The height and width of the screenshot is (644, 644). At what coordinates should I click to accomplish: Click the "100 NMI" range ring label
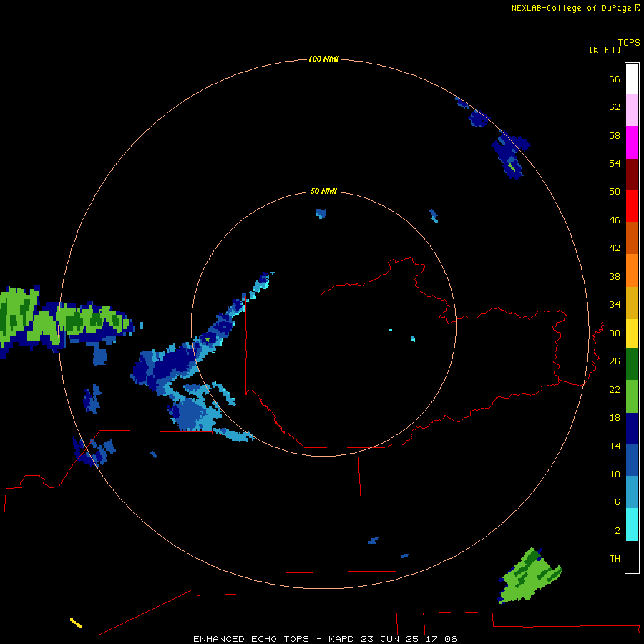point(323,59)
